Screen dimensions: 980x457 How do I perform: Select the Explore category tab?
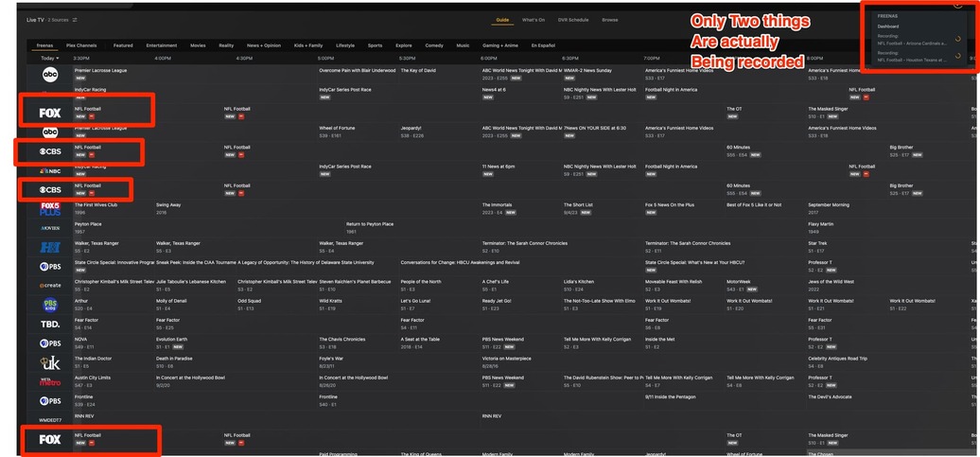pyautogui.click(x=404, y=45)
